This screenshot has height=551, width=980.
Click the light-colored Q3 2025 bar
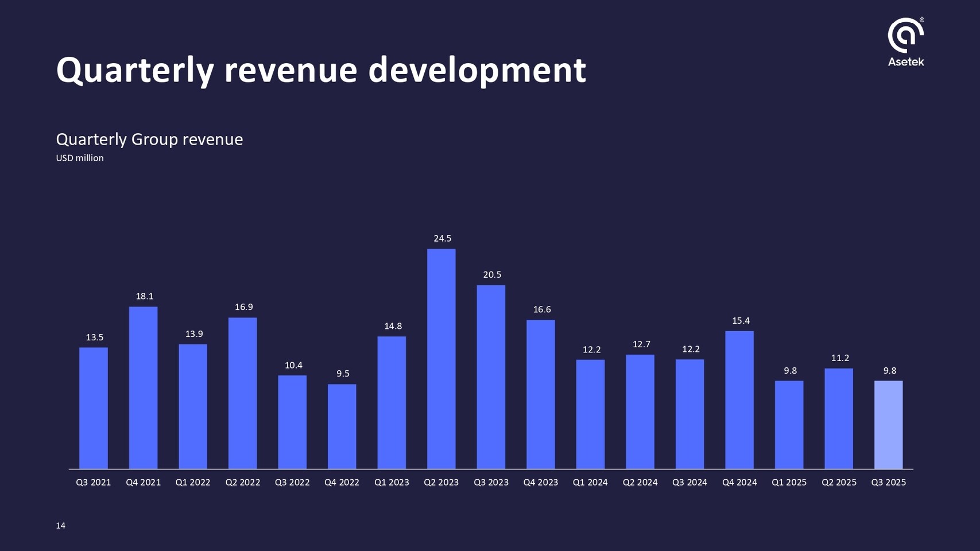[x=888, y=425]
